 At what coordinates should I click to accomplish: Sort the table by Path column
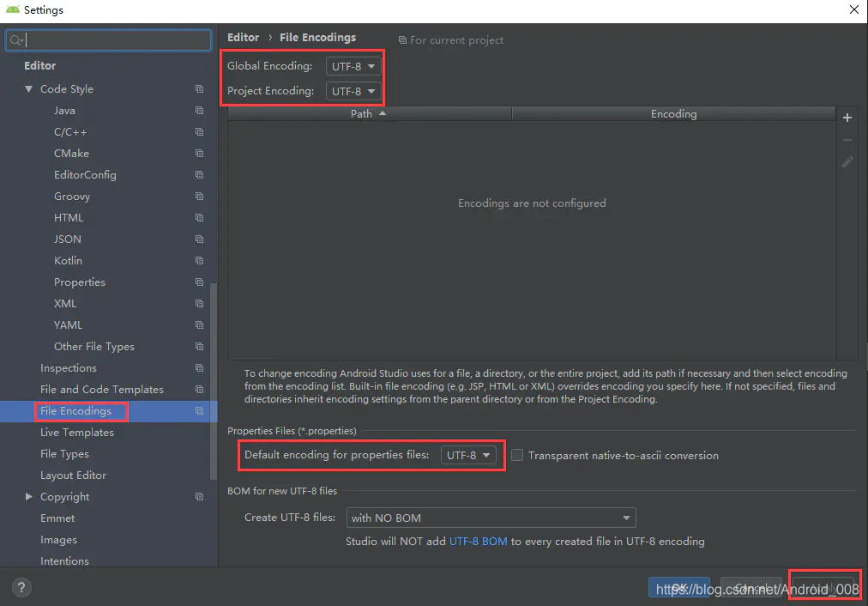pyautogui.click(x=369, y=113)
